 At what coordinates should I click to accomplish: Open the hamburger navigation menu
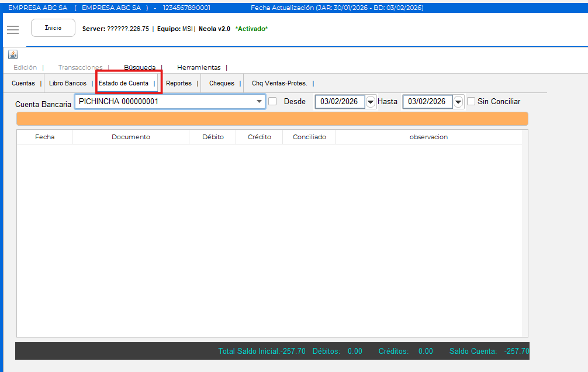point(13,29)
